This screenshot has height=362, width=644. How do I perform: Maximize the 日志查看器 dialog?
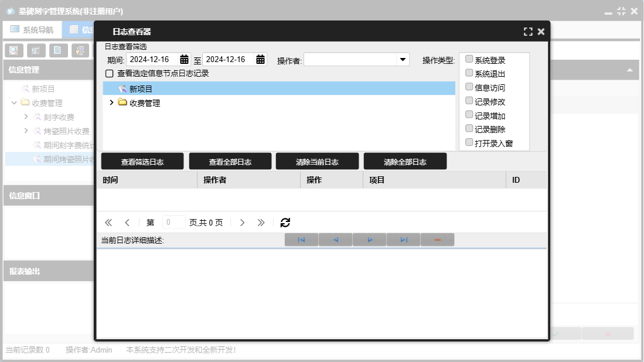(528, 32)
